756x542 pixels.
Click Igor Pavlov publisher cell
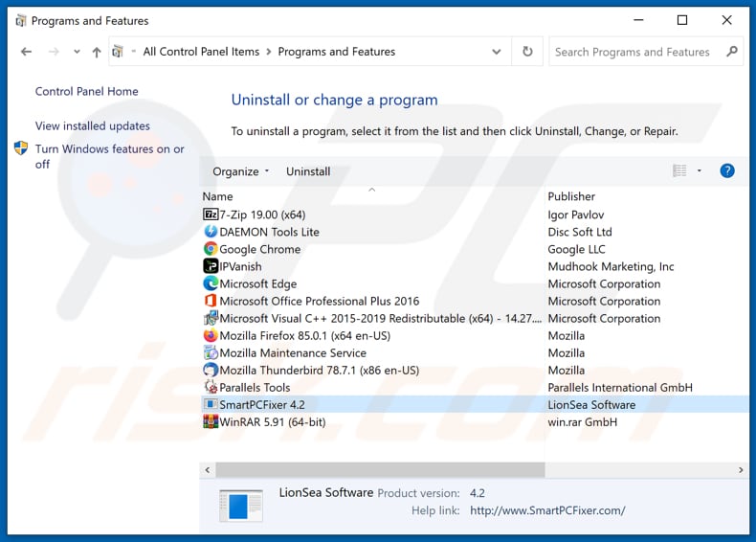point(576,215)
